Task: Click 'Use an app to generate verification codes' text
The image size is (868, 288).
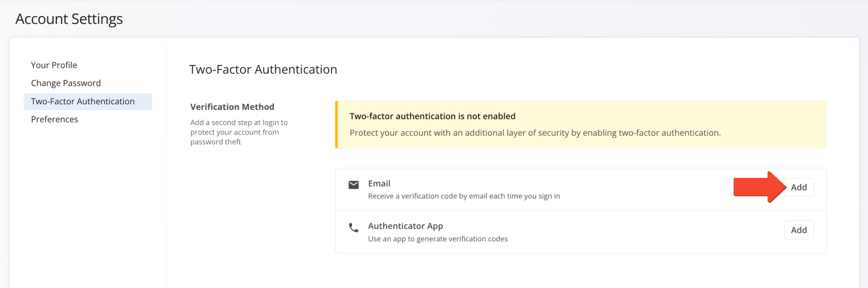Action: 438,239
